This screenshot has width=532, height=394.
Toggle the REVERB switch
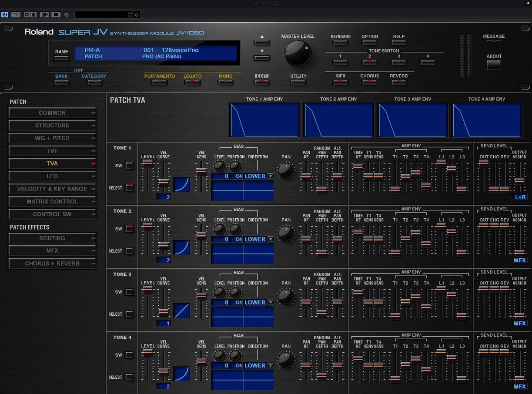tap(399, 82)
